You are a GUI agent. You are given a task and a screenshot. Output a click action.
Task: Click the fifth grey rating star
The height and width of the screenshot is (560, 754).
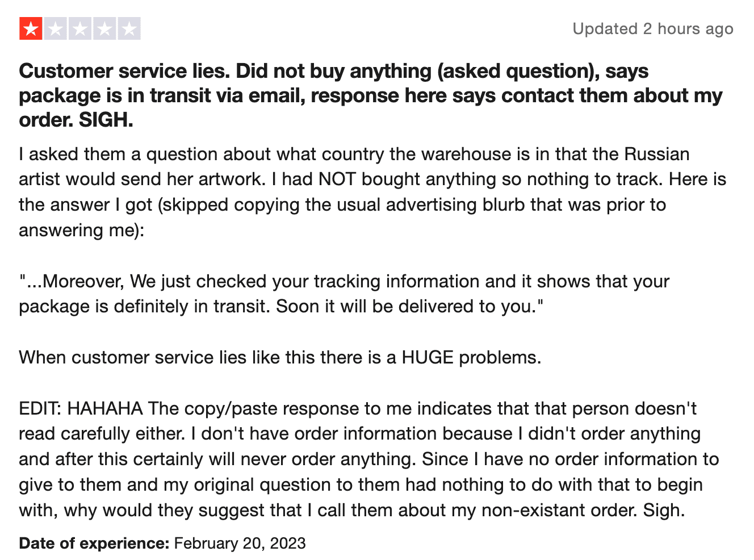click(129, 29)
